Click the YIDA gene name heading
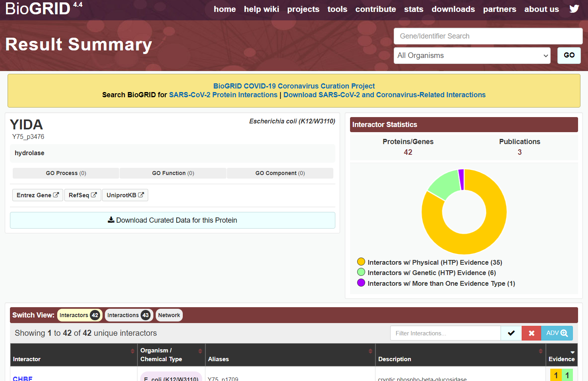588x381 pixels. tap(26, 125)
